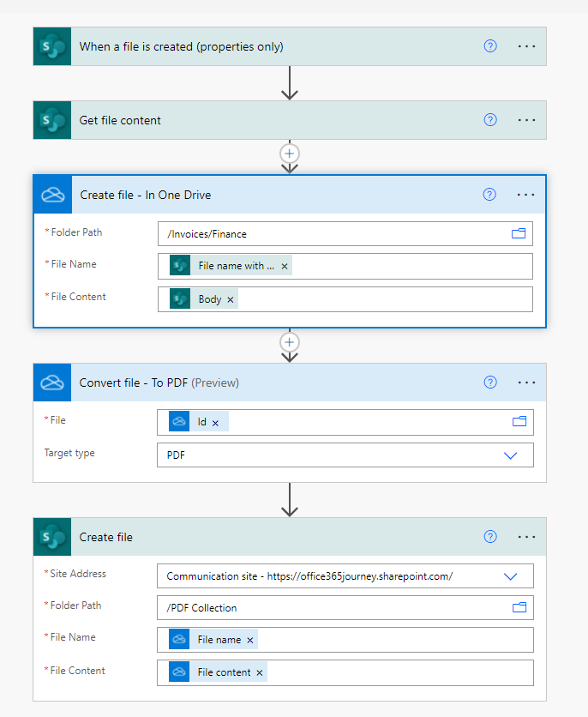This screenshot has width=588, height=717.
Task: Collapse the Create file - In One Drive header
Action: click(x=276, y=195)
